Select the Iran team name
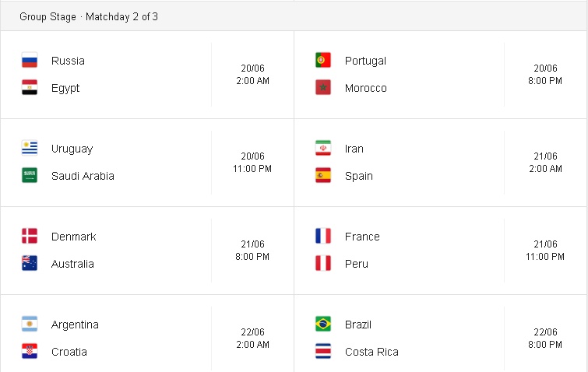This screenshot has width=588, height=372. pos(354,149)
